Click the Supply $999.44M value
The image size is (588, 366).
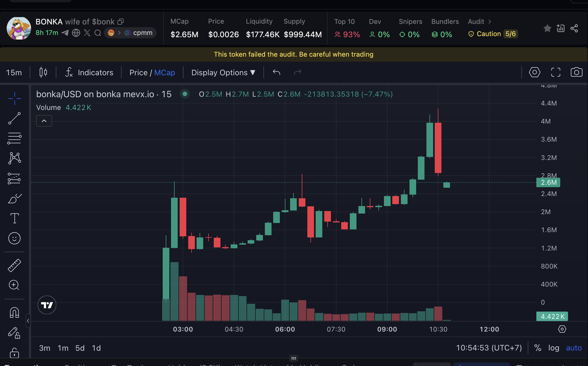pos(303,34)
